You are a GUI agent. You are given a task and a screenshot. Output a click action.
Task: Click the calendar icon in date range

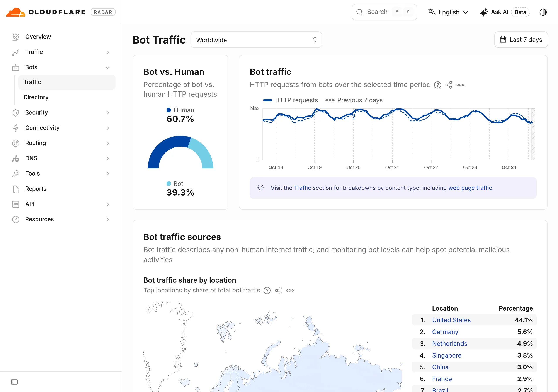point(503,40)
